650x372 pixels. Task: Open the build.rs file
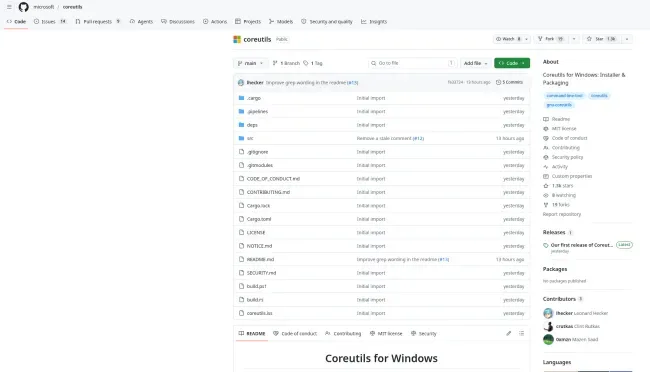coord(255,300)
